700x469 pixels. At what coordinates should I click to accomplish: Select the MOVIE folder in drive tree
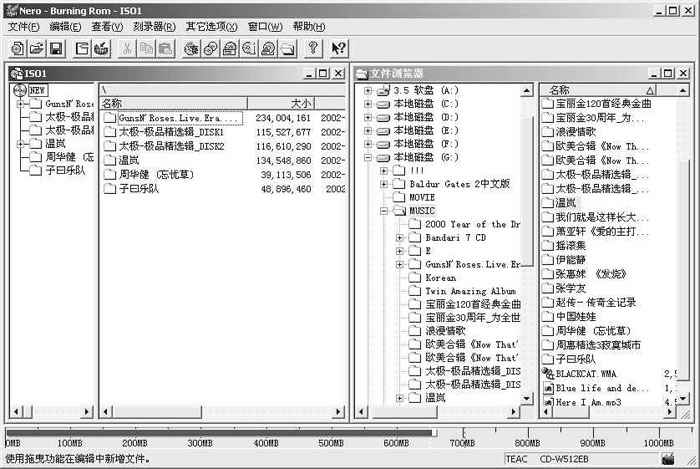click(413, 197)
